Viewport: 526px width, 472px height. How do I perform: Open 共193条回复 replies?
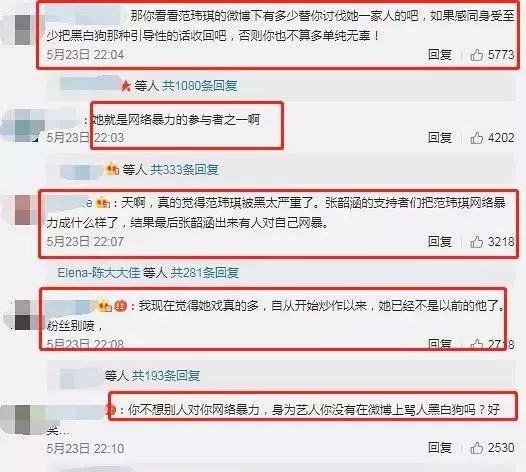pos(166,375)
